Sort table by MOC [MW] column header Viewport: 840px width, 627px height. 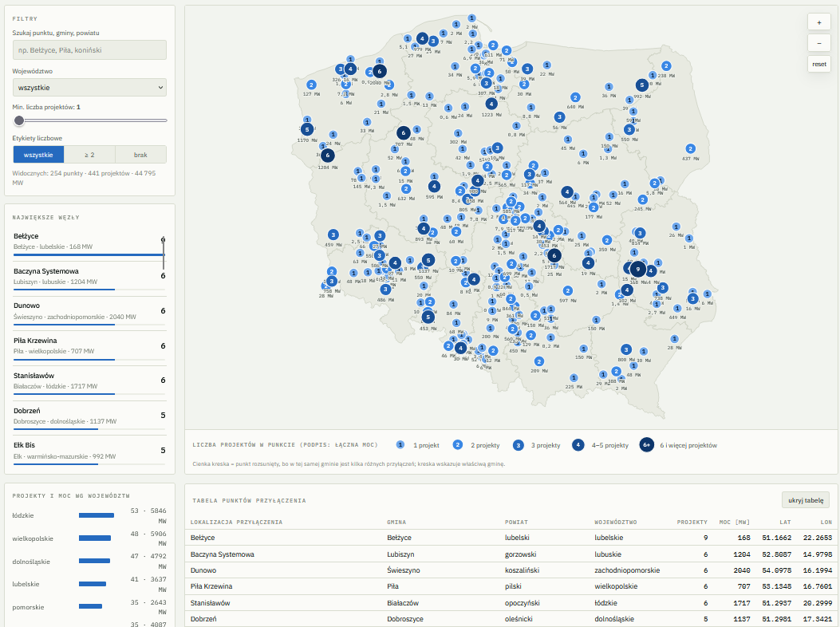(x=734, y=522)
